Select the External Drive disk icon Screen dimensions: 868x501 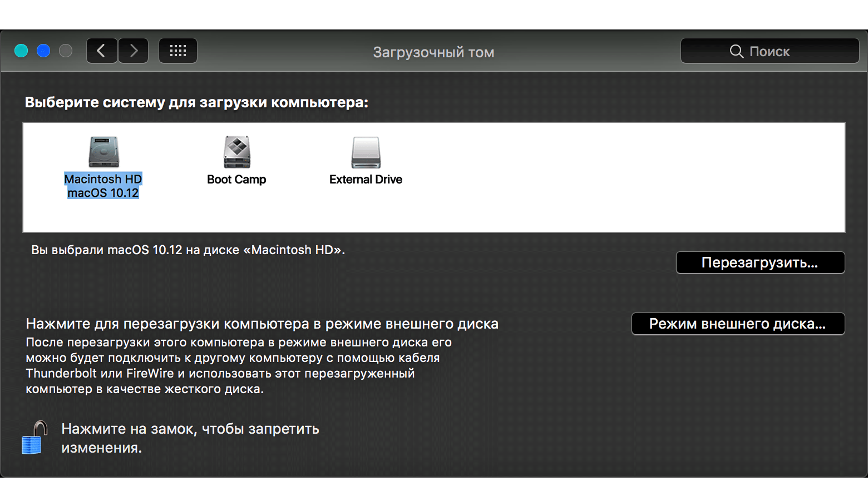[366, 152]
